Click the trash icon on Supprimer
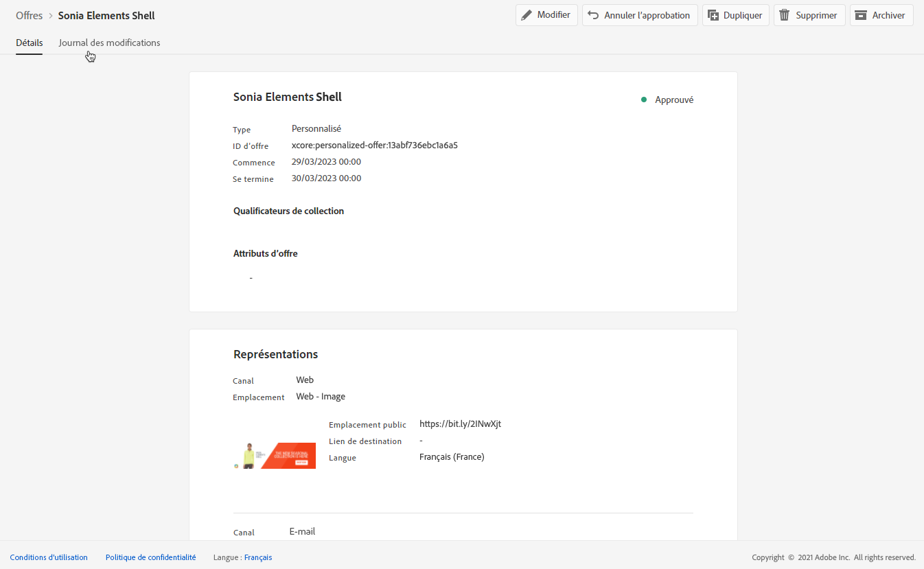The width and height of the screenshot is (924, 569). pos(785,15)
